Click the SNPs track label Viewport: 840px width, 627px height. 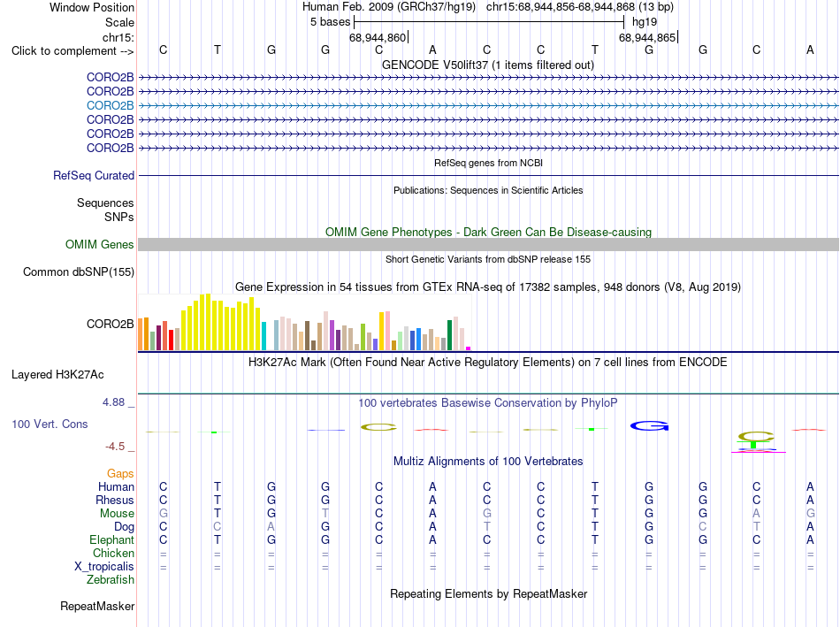coord(119,217)
